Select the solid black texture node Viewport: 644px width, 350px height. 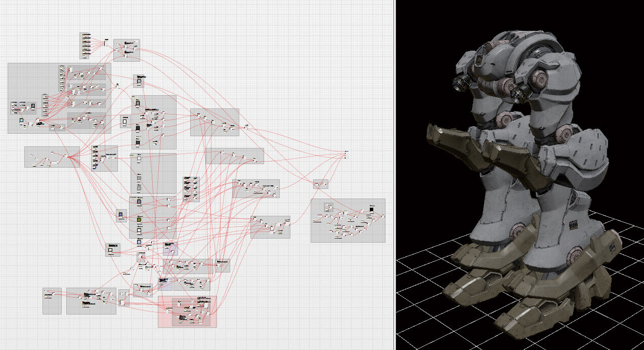pyautogui.click(x=371, y=209)
